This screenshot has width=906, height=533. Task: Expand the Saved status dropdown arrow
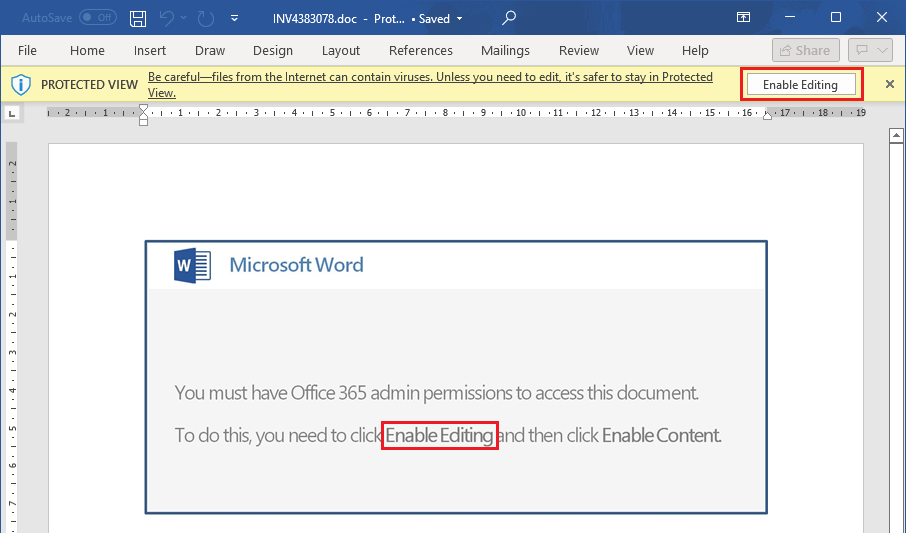coord(459,18)
